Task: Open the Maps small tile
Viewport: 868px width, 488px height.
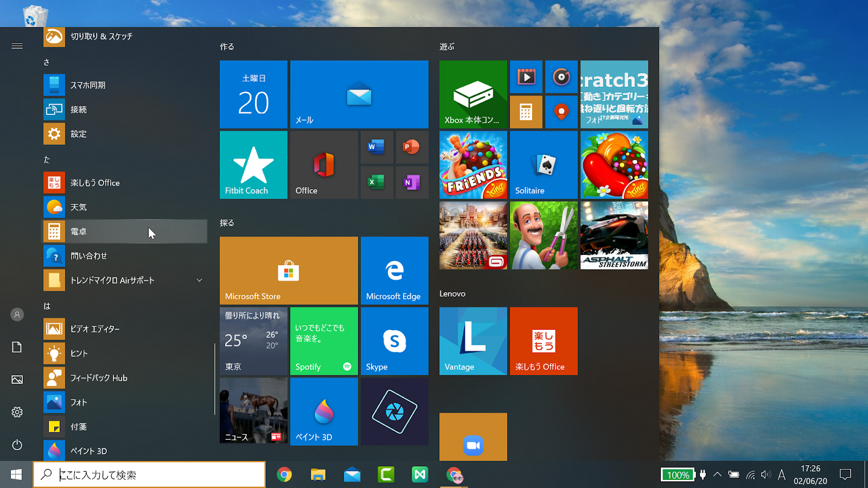Action: click(x=561, y=112)
